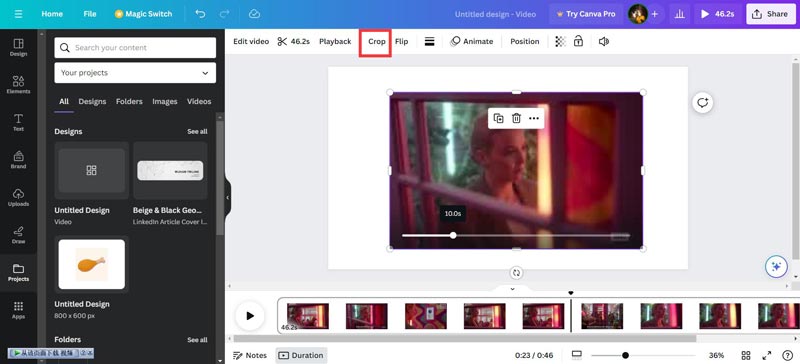Open the Design sidebar panel
The height and width of the screenshot is (364, 800).
coord(18,47)
